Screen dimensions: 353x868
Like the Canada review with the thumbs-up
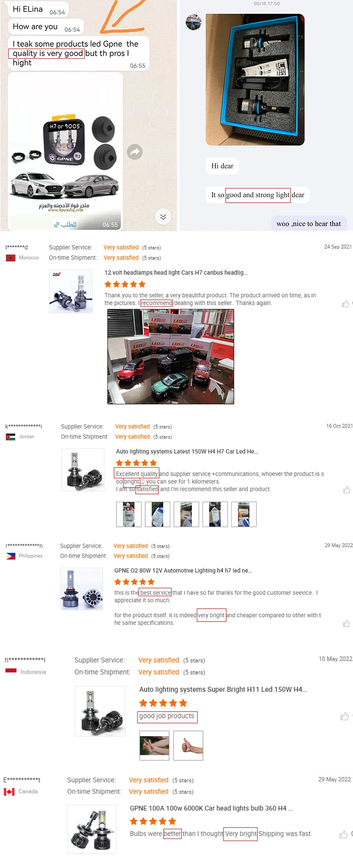(344, 834)
